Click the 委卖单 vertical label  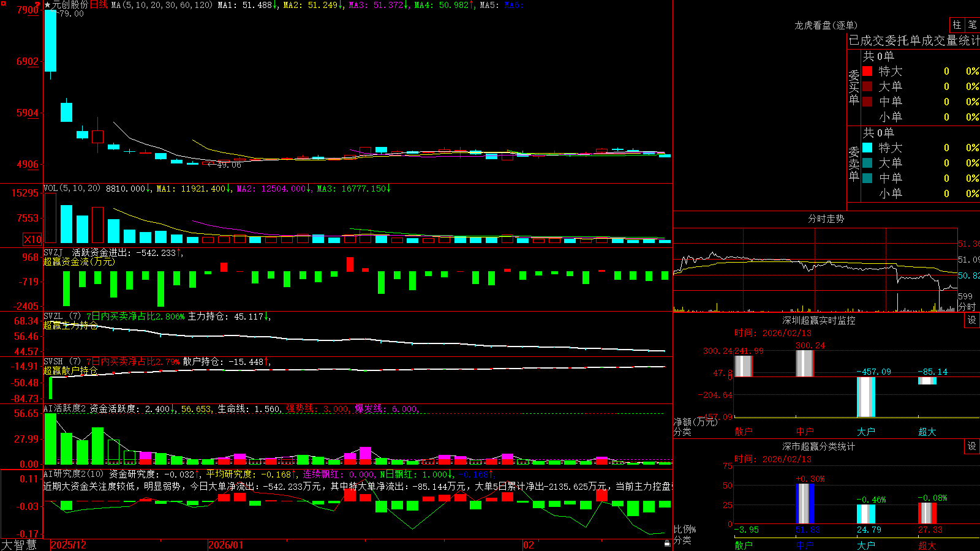(854, 163)
